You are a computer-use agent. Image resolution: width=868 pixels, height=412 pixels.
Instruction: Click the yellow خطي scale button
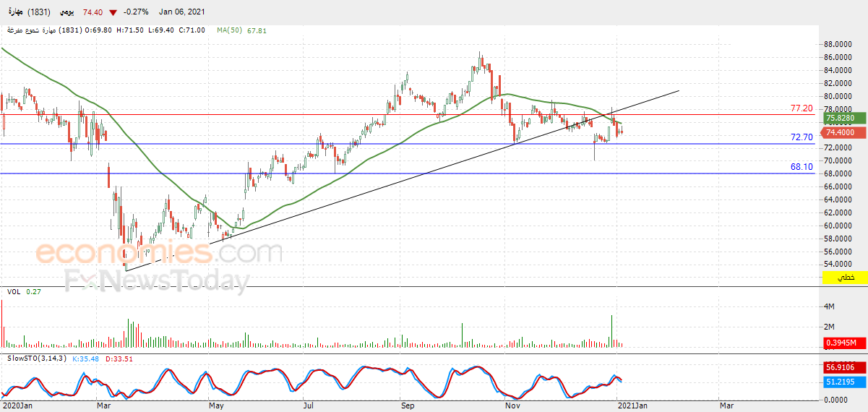(844, 278)
